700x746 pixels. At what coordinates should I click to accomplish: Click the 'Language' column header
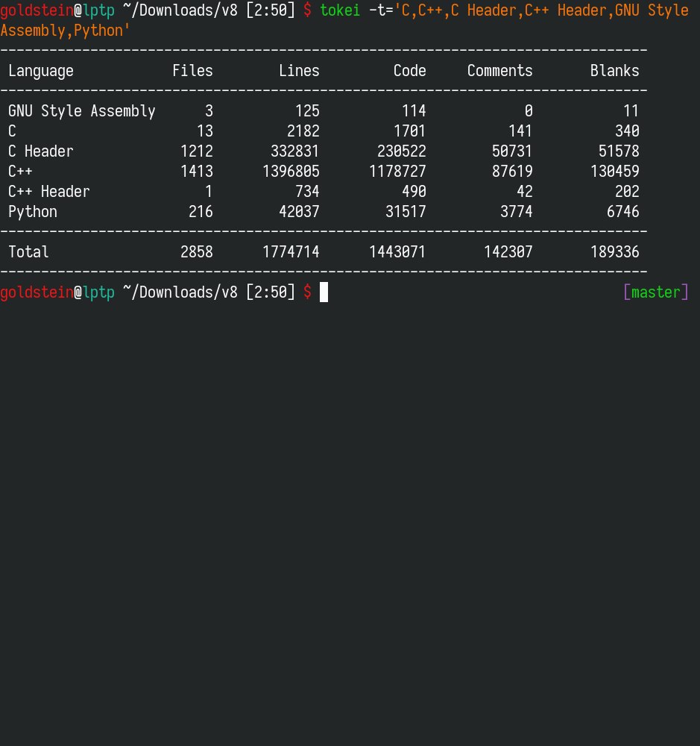click(41, 71)
